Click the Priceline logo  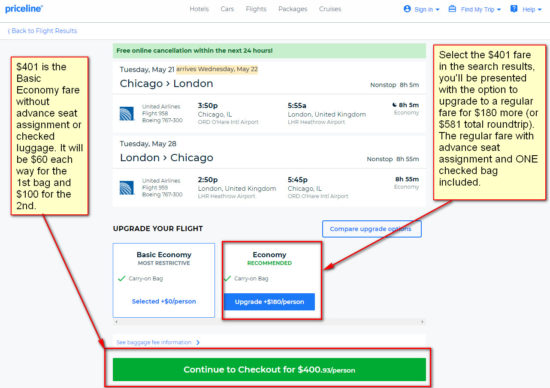[24, 9]
